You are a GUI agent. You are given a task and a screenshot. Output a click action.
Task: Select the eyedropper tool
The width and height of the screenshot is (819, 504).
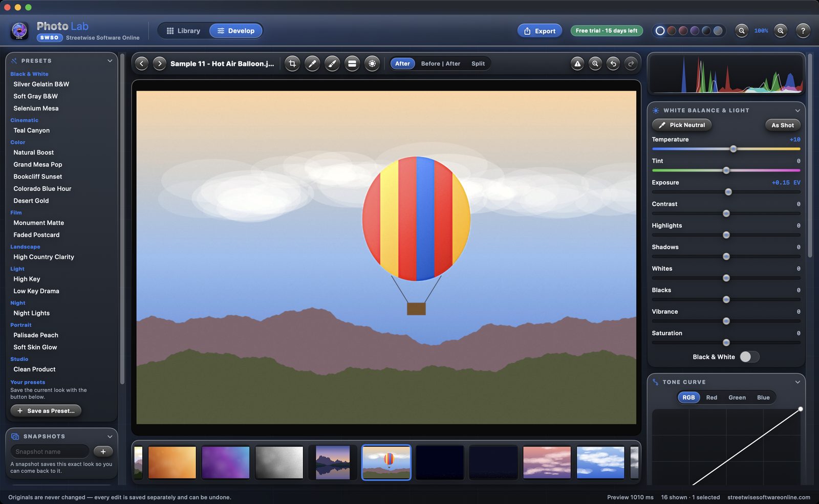click(x=312, y=63)
